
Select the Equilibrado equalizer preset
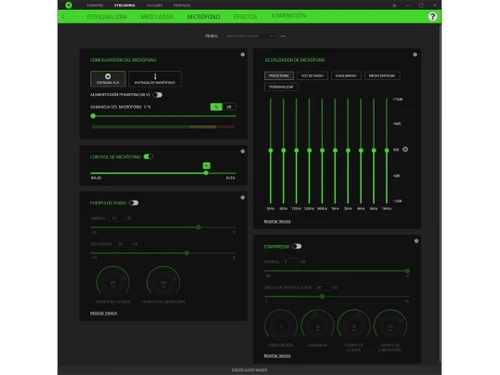pos(346,76)
